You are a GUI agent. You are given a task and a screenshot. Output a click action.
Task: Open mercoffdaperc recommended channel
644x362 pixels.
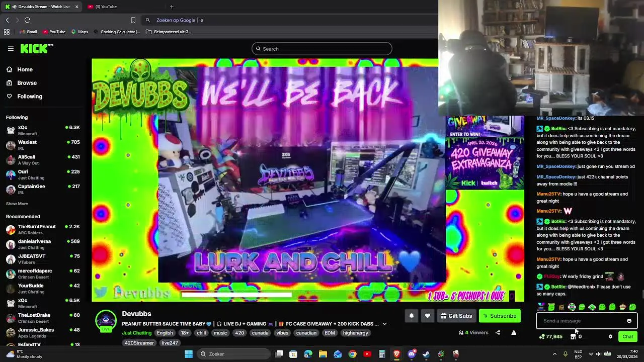coord(43,274)
